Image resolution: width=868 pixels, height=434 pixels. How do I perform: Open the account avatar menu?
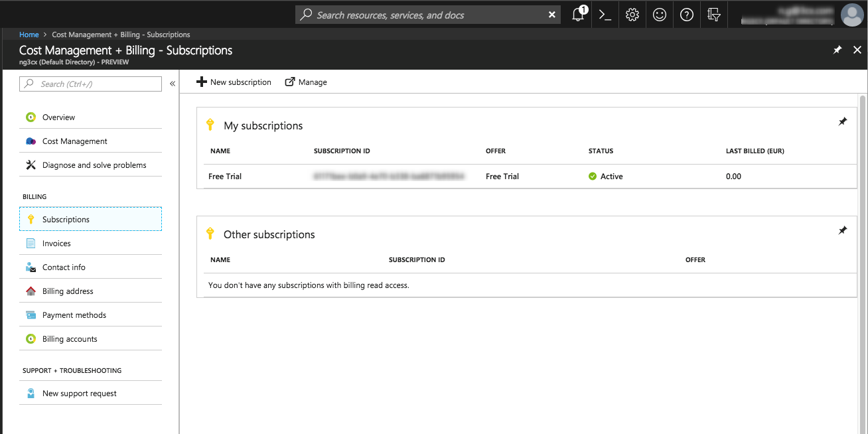(851, 15)
